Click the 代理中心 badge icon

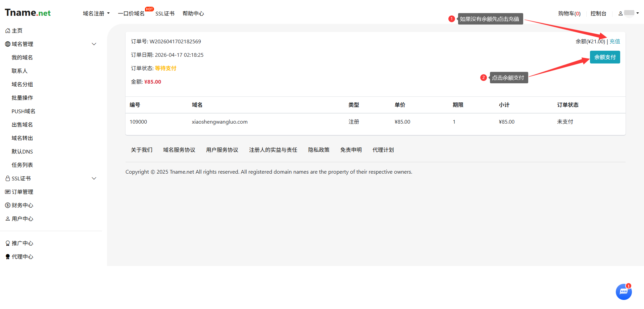(x=8, y=257)
